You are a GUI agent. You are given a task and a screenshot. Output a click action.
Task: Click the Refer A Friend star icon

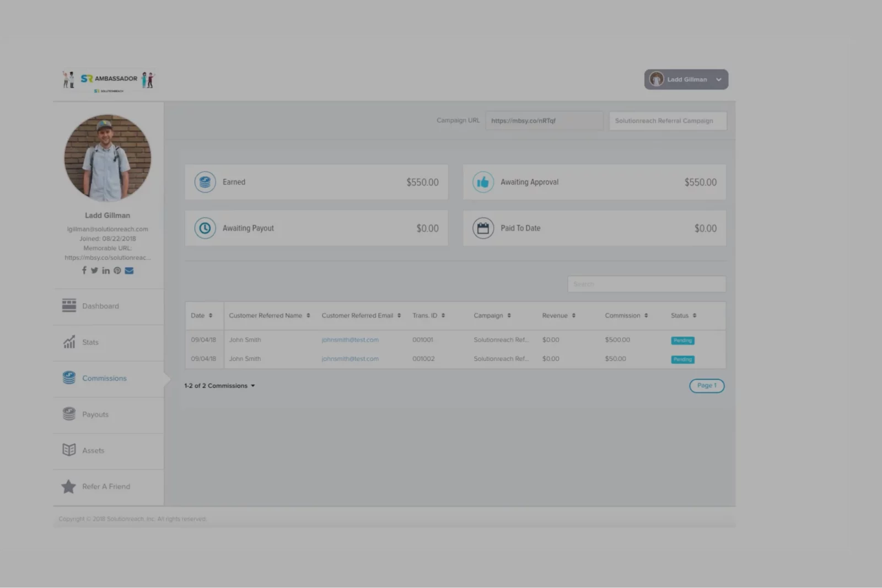click(x=68, y=486)
